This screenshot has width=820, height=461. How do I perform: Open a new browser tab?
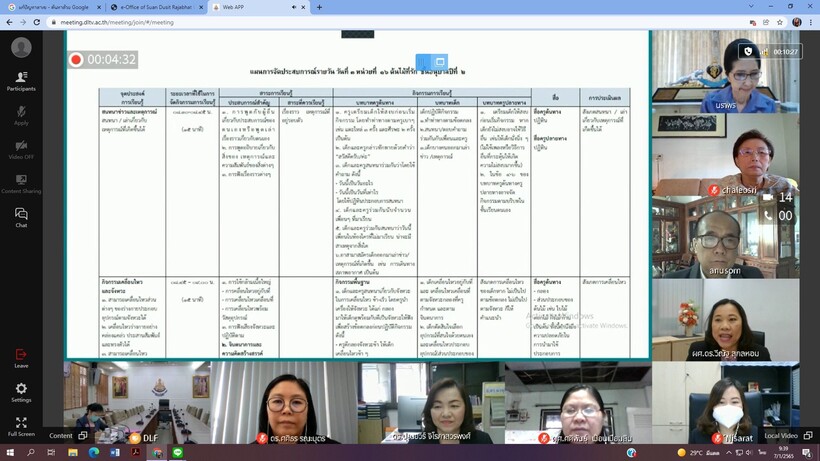pos(319,7)
